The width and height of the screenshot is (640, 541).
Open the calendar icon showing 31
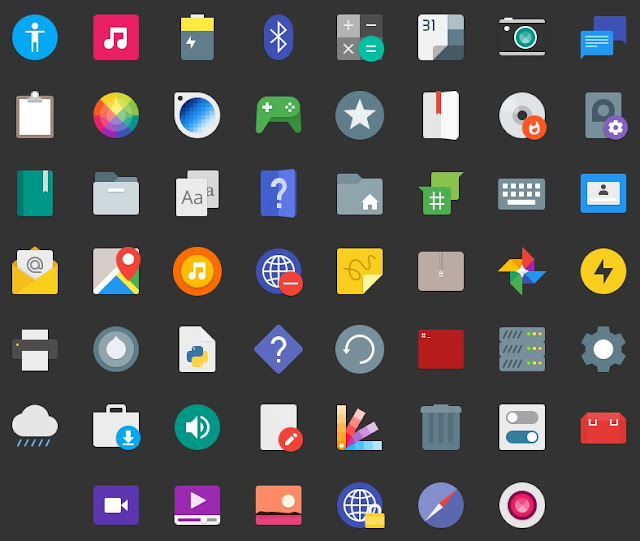click(x=441, y=37)
